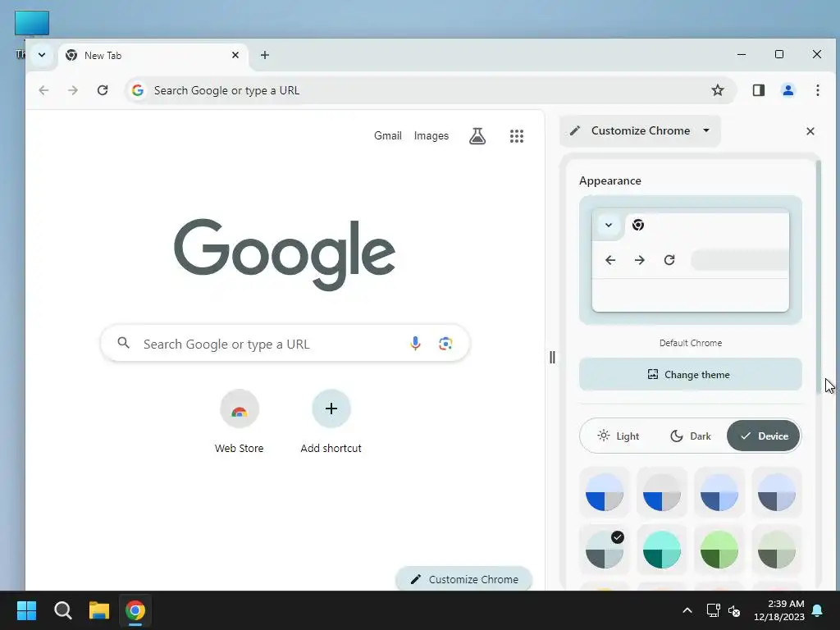Image resolution: width=840 pixels, height=630 pixels.
Task: Click the Chrome taskbar icon
Action: [135, 610]
